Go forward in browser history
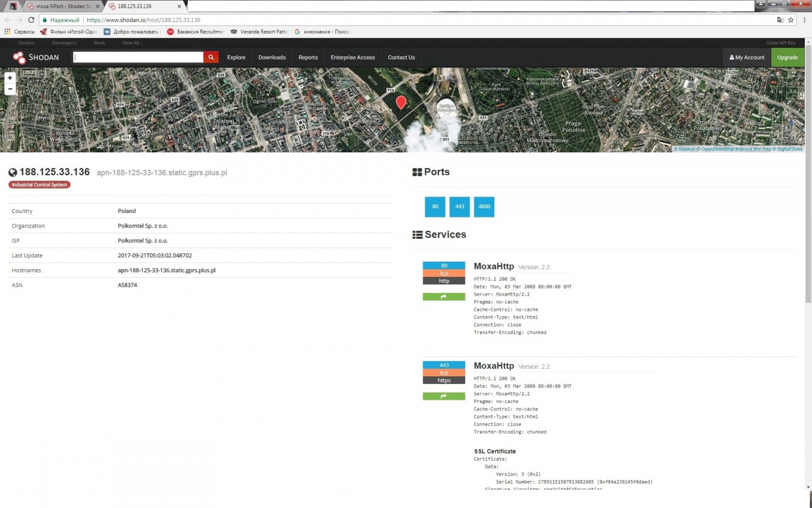The image size is (812, 508). [19, 20]
